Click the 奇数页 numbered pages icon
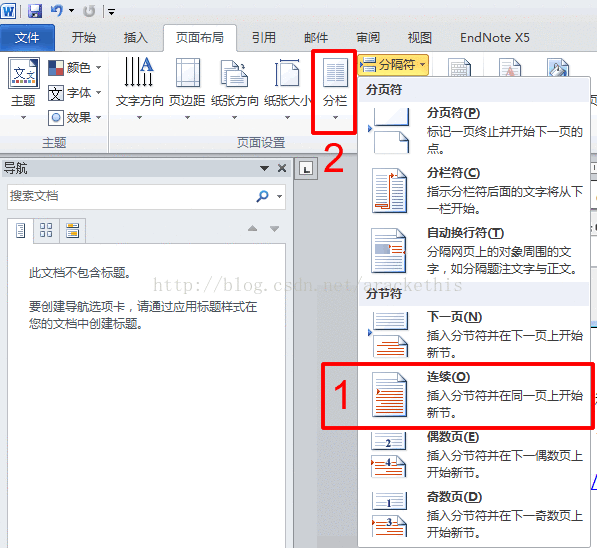Screen dimensions: 597x548 click(389, 515)
